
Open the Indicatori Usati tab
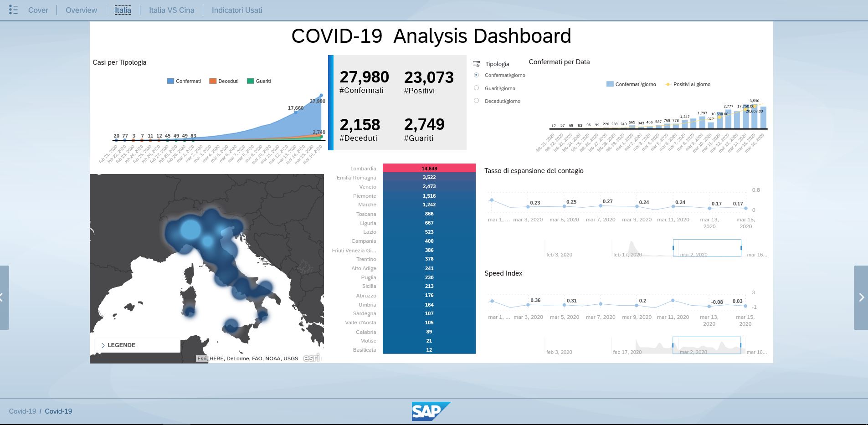click(237, 10)
